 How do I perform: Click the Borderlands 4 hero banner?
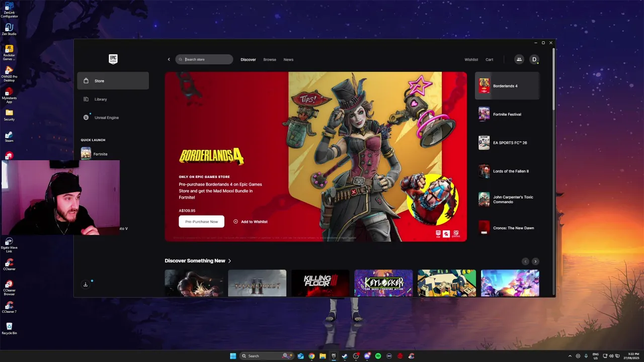point(316,156)
